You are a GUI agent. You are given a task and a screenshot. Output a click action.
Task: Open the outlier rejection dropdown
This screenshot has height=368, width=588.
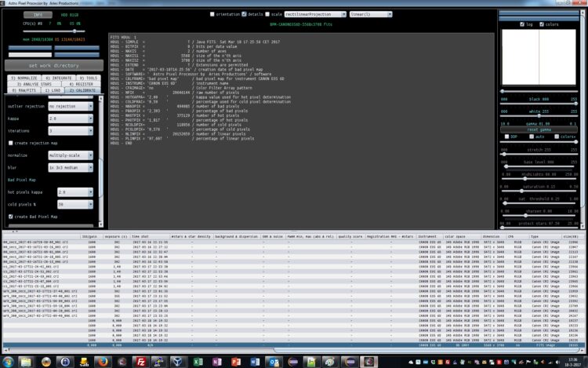click(71, 106)
